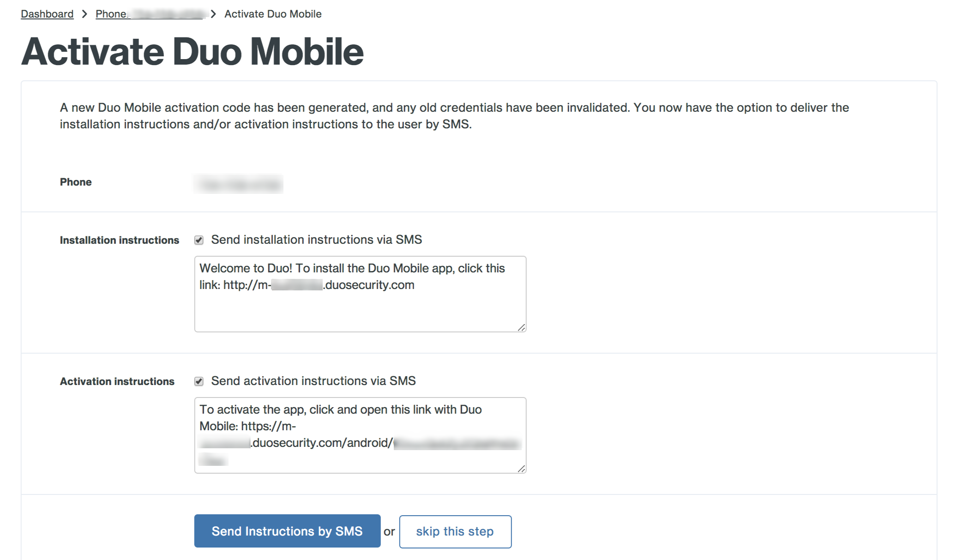The height and width of the screenshot is (560, 957).
Task: Choose skip this step
Action: point(455,531)
